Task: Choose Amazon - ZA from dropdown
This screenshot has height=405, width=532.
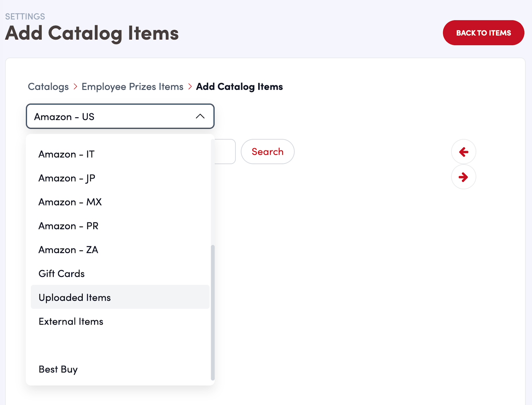Action: (68, 250)
